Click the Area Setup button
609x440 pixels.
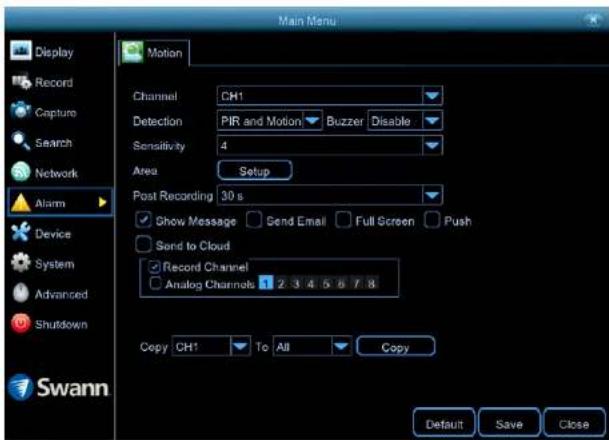[x=255, y=170]
